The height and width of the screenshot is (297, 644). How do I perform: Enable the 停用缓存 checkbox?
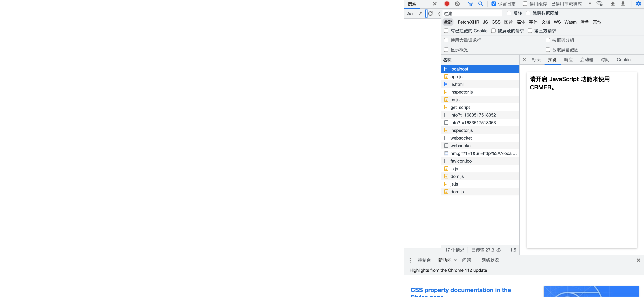[x=525, y=4]
